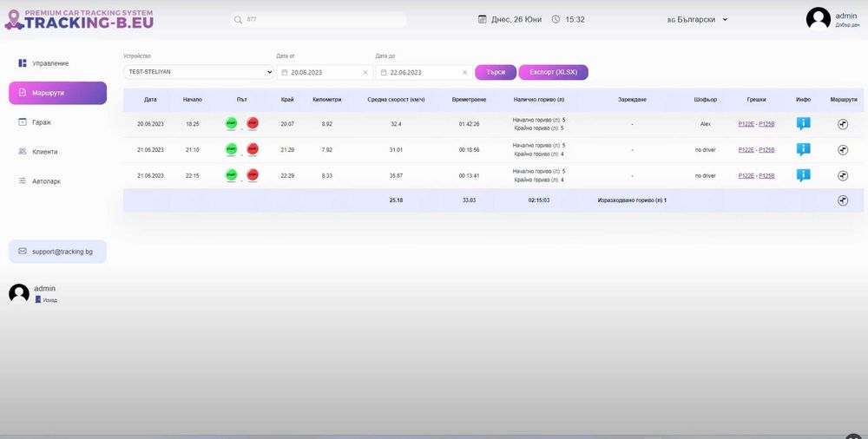Click the support@tracking.bg email button
This screenshot has width=868, height=439.
tap(57, 252)
